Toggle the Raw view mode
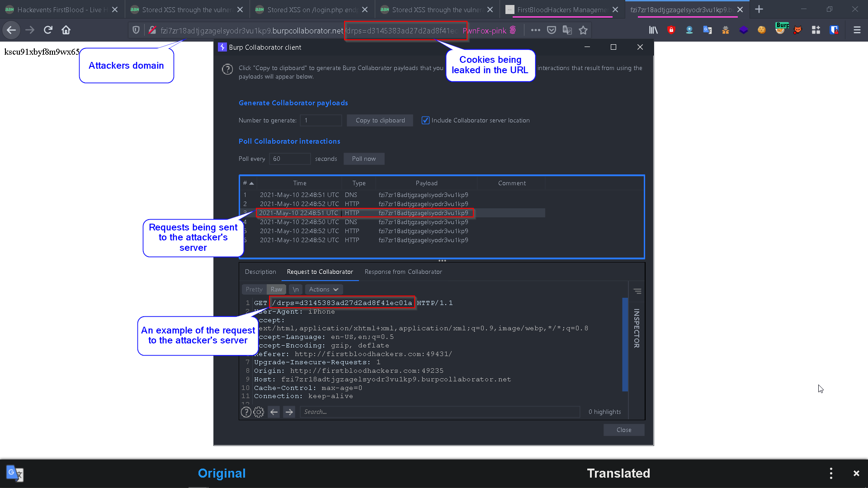Viewport: 868px width, 488px height. pyautogui.click(x=276, y=290)
